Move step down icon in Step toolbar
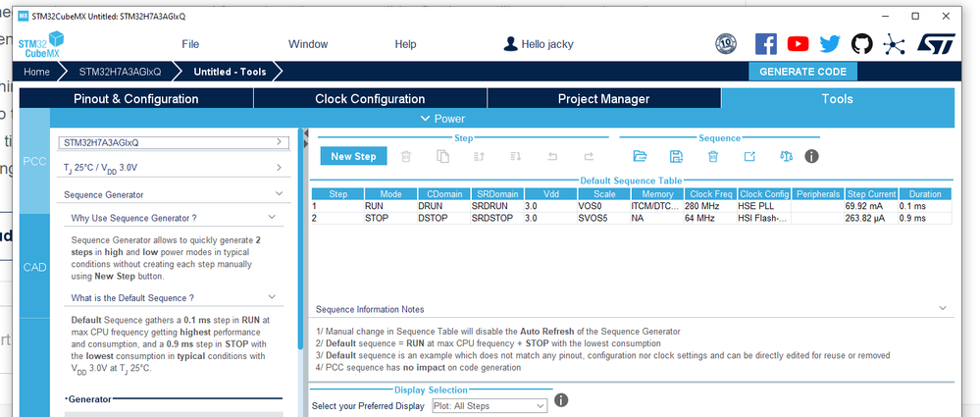980x417 pixels. click(515, 156)
